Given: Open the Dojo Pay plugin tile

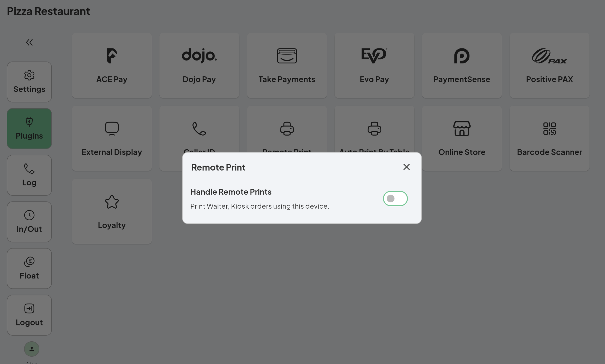Looking at the screenshot, I should 199,65.
